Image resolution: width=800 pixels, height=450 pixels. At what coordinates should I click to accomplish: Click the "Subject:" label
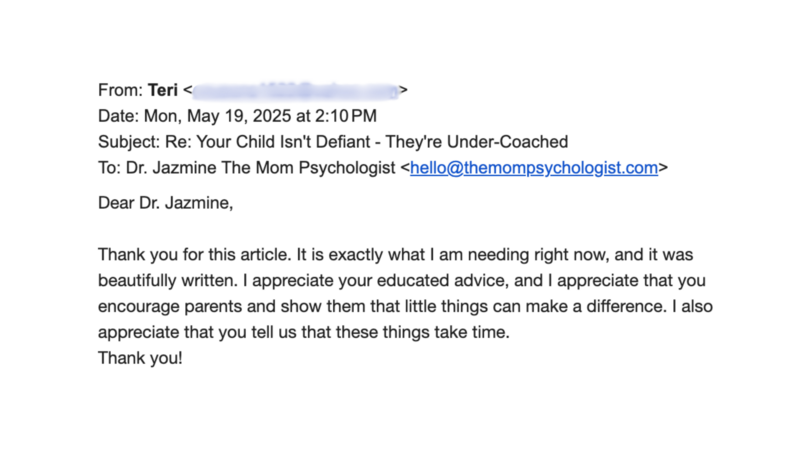coord(129,142)
